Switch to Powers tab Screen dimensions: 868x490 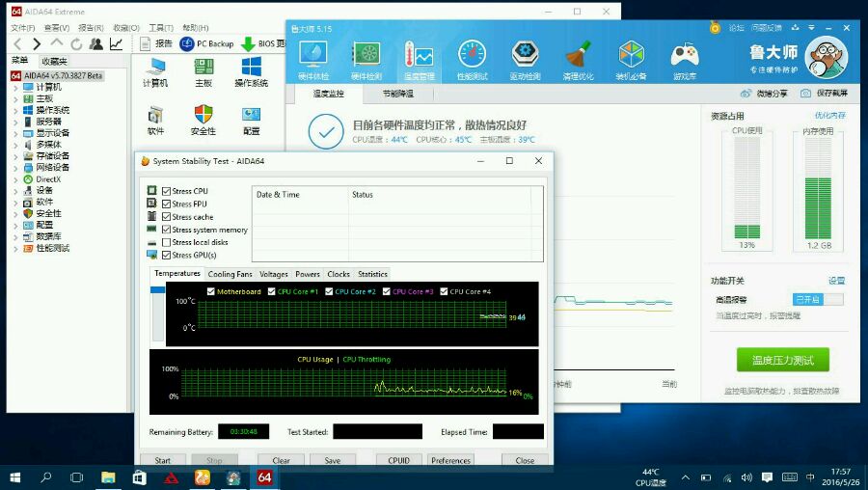pyautogui.click(x=308, y=274)
